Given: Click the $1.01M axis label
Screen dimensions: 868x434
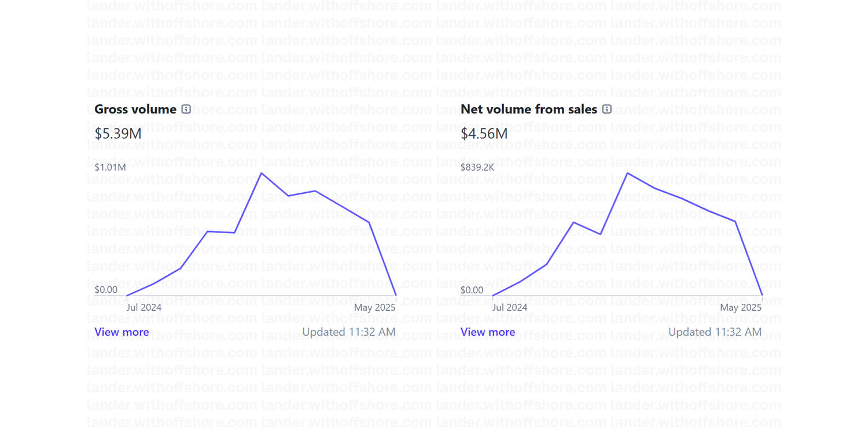Looking at the screenshot, I should (110, 167).
